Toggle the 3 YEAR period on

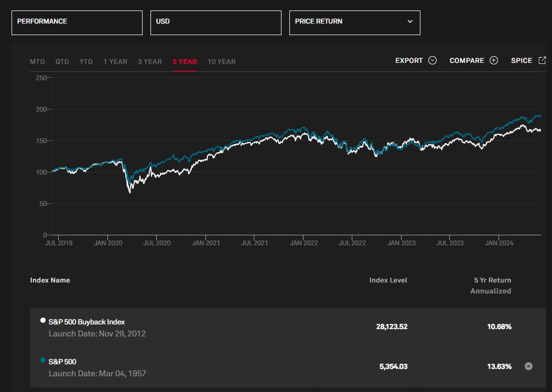pyautogui.click(x=149, y=61)
